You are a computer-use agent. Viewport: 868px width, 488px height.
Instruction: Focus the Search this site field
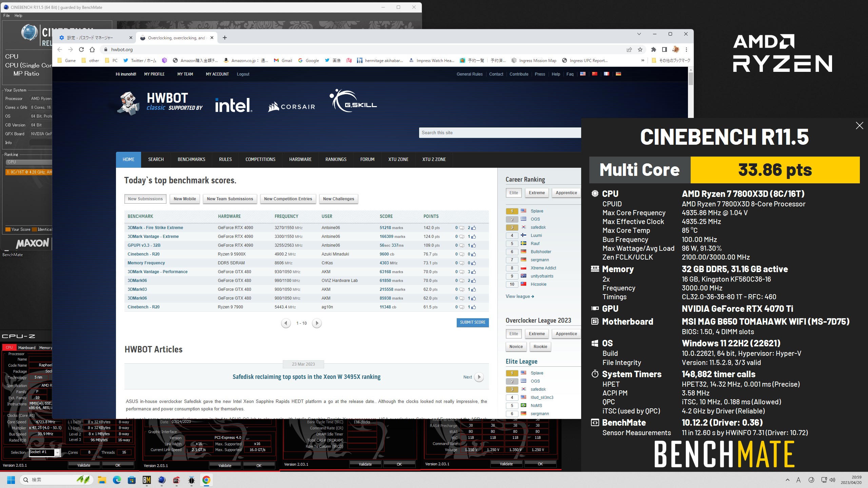click(500, 133)
